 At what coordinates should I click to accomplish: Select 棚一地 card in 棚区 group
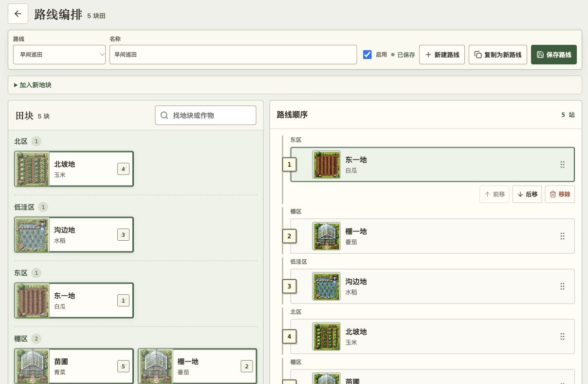(x=198, y=366)
